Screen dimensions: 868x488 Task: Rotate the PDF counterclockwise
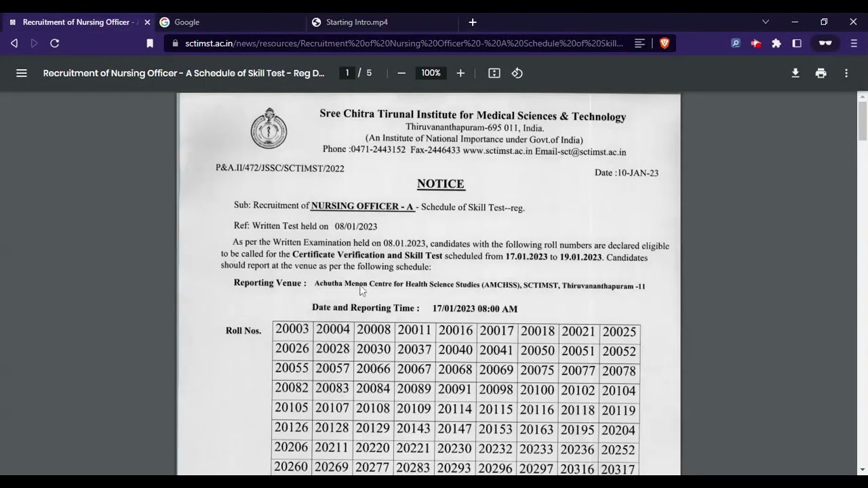point(517,73)
